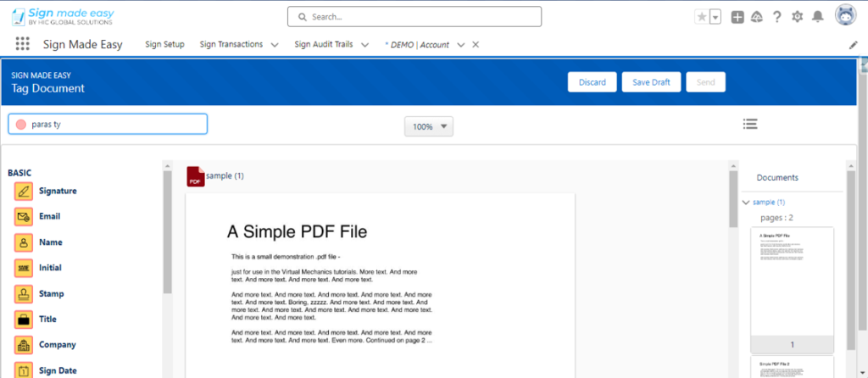
Task: Click the Sign Date label text
Action: [x=58, y=371]
